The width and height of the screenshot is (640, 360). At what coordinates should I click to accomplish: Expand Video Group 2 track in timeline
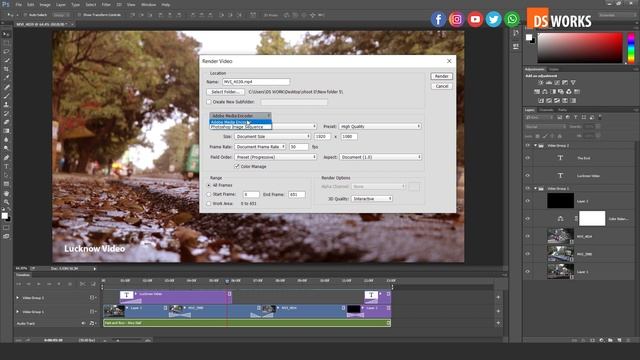click(x=18, y=298)
